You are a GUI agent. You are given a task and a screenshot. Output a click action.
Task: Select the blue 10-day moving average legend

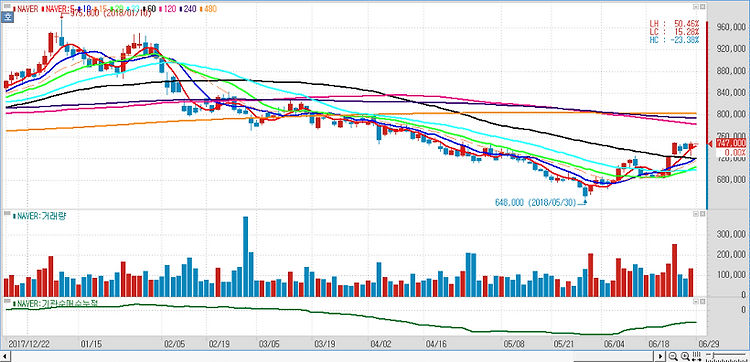(84, 9)
